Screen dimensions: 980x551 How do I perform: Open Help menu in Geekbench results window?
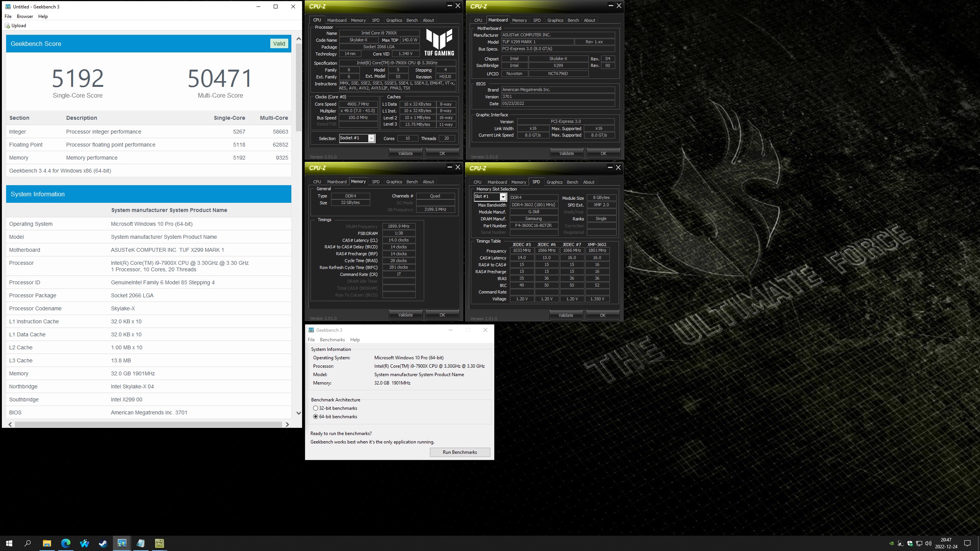click(x=43, y=16)
